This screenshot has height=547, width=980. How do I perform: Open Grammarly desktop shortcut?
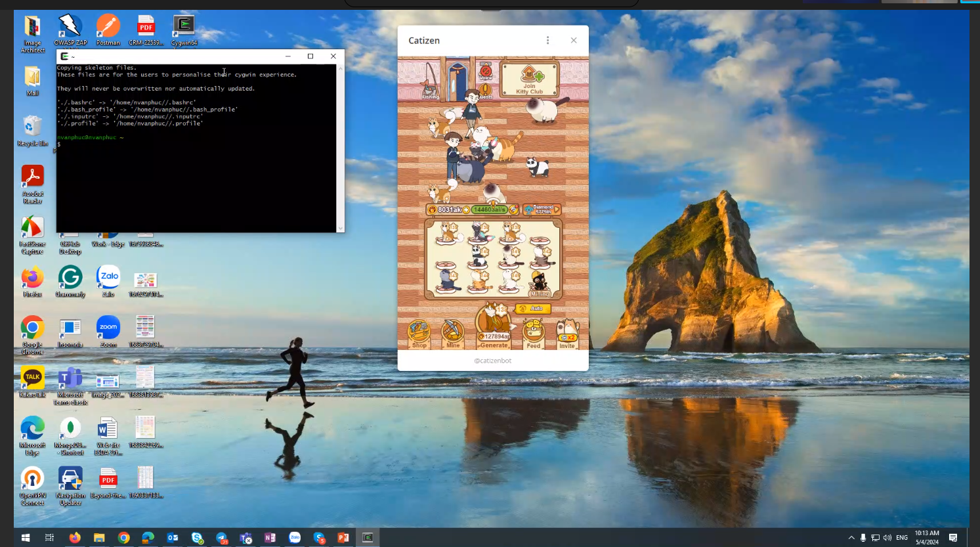coord(70,282)
